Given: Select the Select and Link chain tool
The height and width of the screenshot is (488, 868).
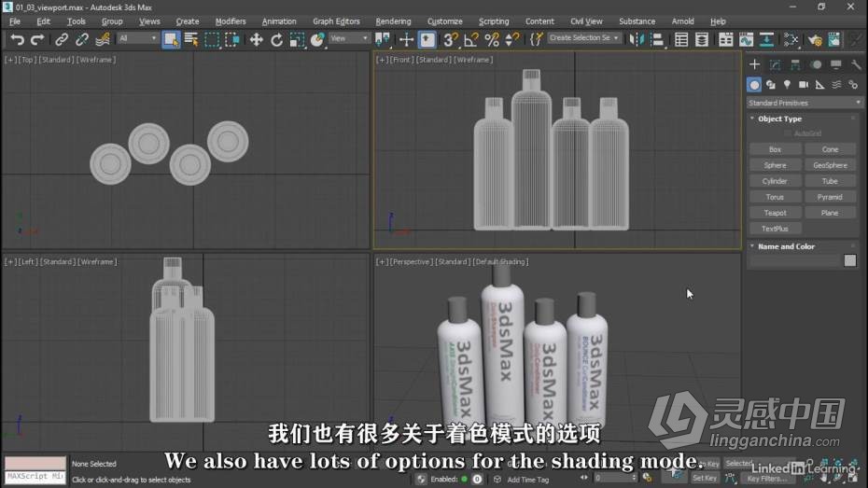Looking at the screenshot, I should click(x=62, y=39).
